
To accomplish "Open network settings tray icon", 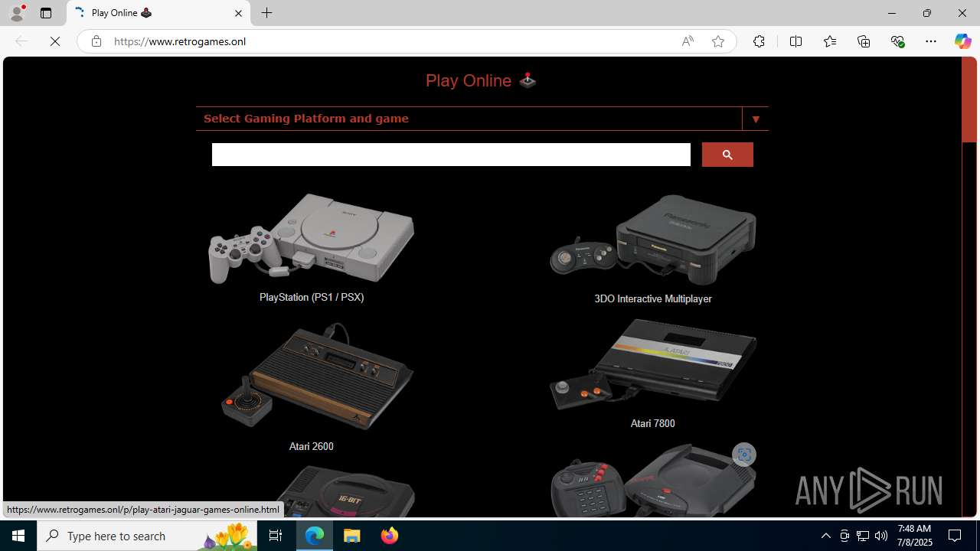I will (x=863, y=536).
